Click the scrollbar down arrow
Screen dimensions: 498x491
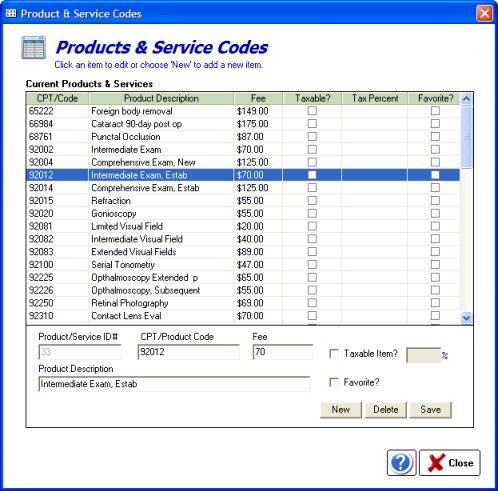click(466, 318)
